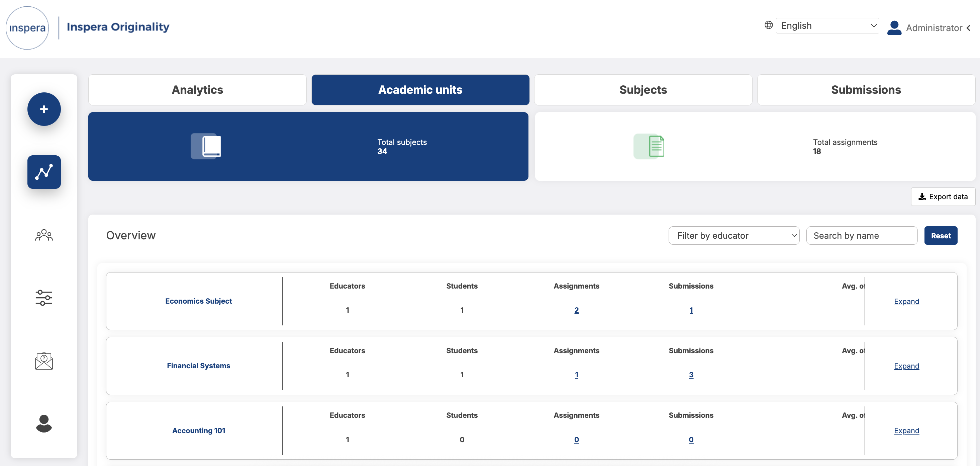Open the Submissions tab
This screenshot has height=466, width=980.
tap(866, 90)
